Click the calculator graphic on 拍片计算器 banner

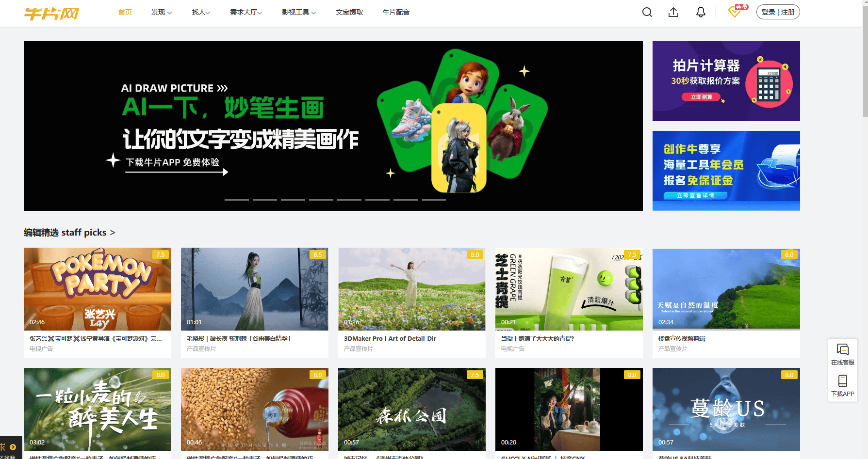769,84
